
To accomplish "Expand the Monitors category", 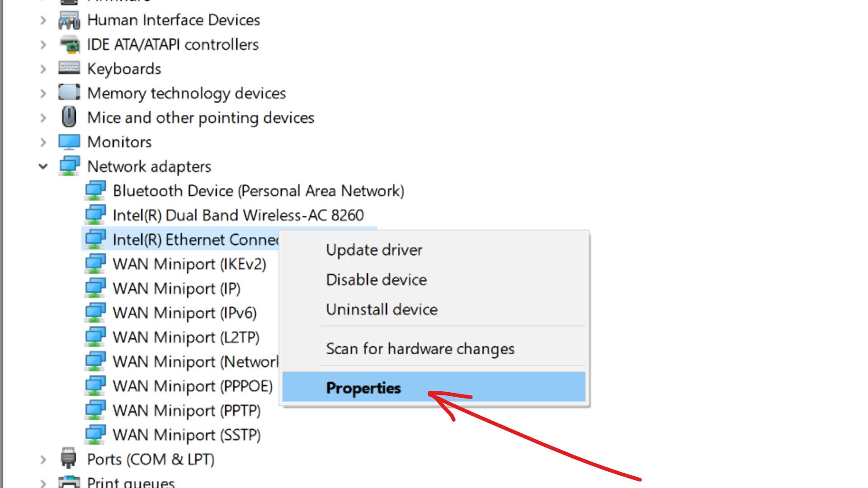I will 43,142.
